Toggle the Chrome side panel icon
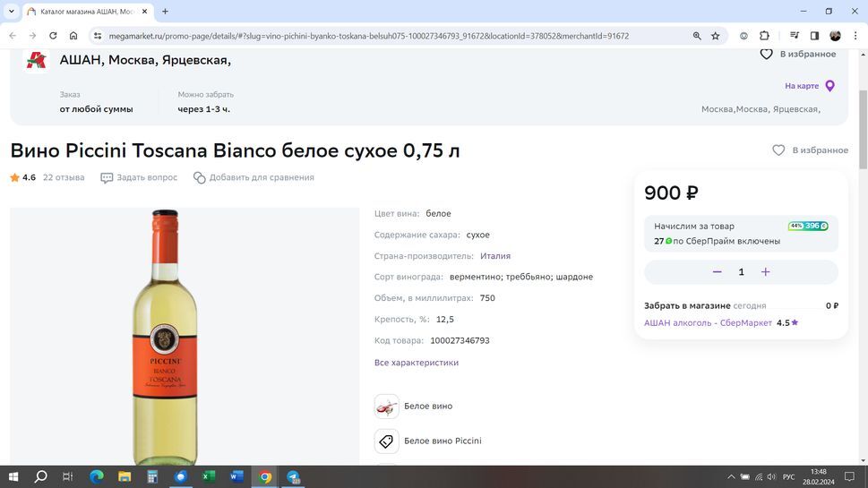 [x=814, y=36]
